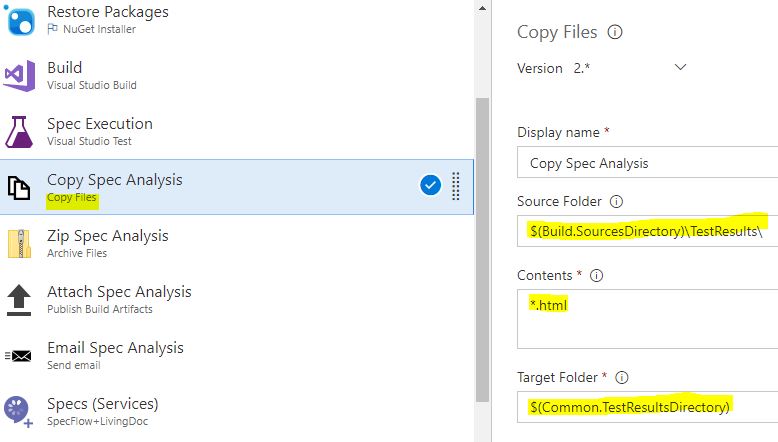Toggle the blue checkmark on Copy Spec Analysis

pyautogui.click(x=430, y=186)
